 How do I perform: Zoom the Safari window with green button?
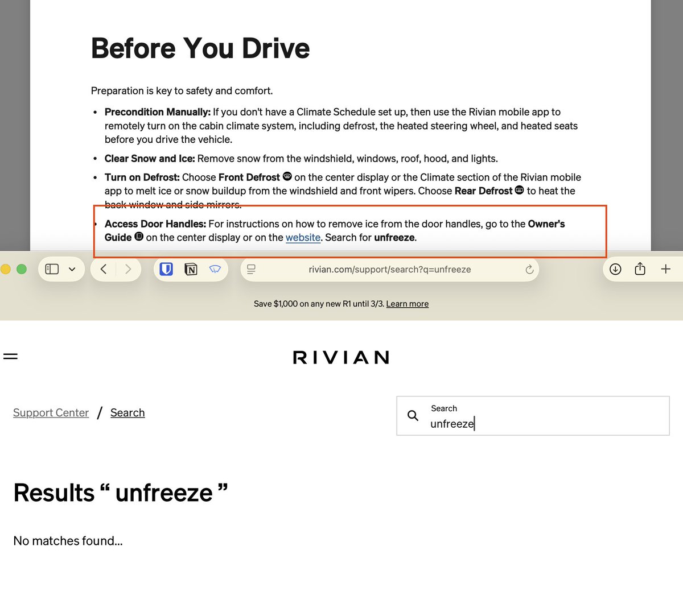click(x=22, y=269)
